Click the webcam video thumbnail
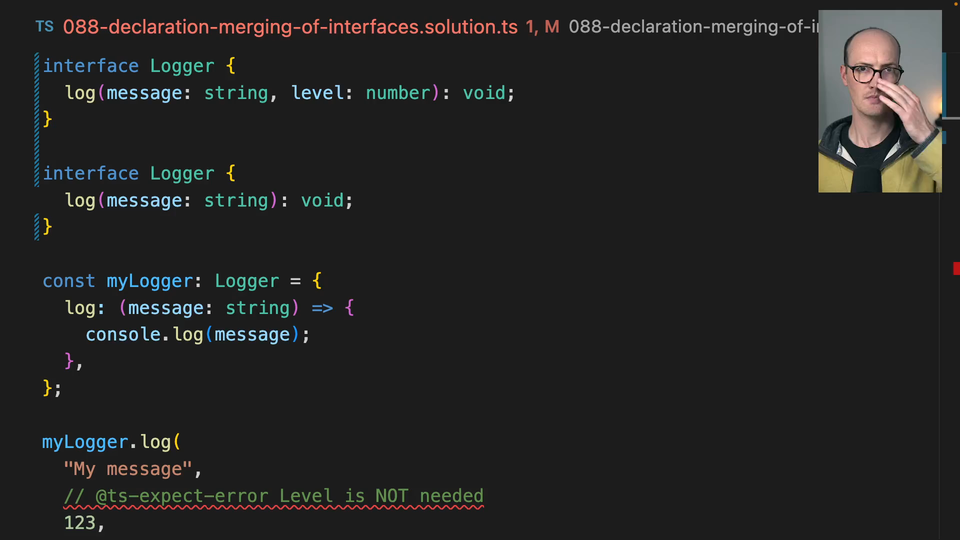Viewport: 960px width, 540px height. (879, 101)
